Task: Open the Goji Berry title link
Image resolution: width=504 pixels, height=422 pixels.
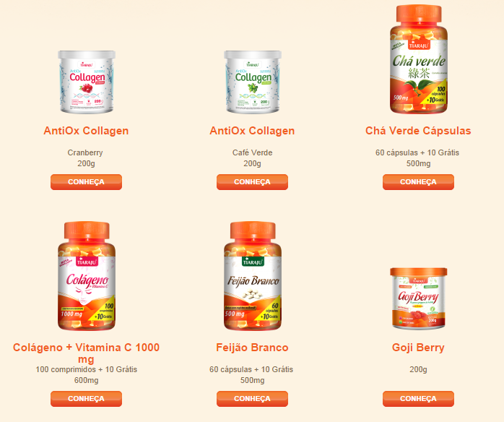Action: (418, 348)
